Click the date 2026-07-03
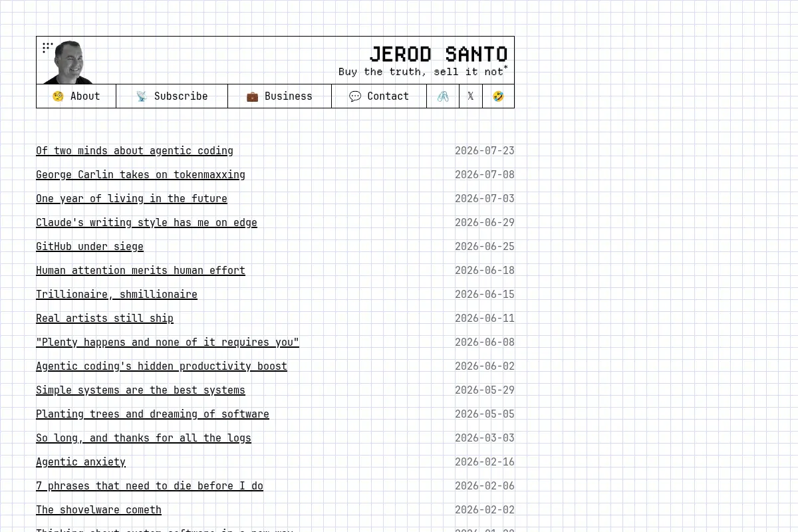The image size is (798, 532). point(485,199)
